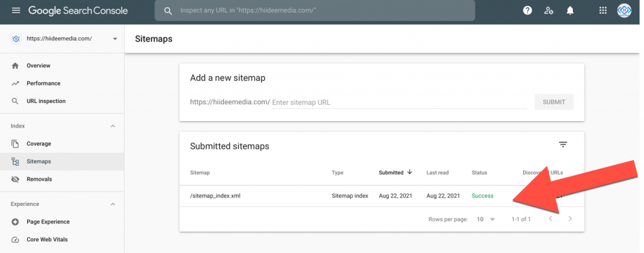Focus the Enter sitemap URL field
Viewport: 644px width, 253px height.
click(399, 102)
